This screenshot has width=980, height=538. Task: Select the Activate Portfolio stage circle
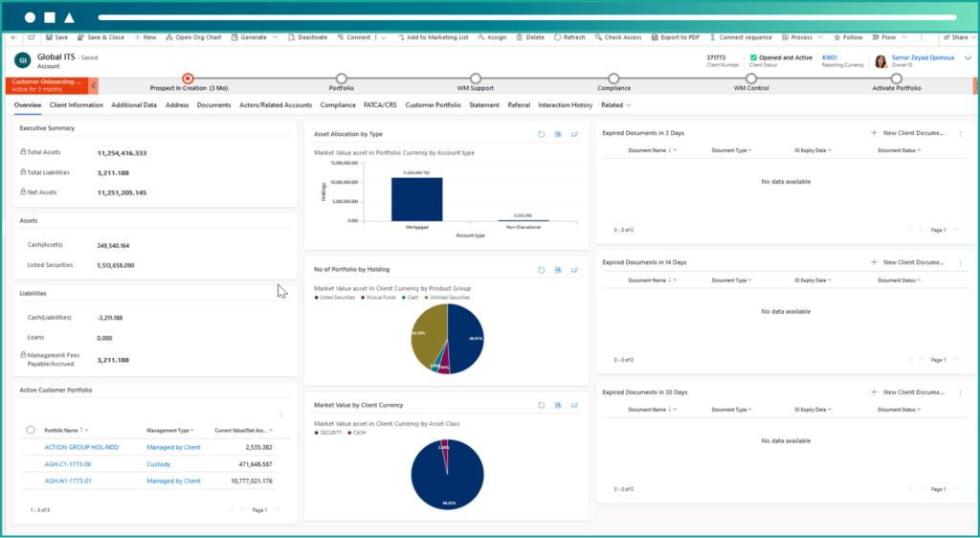click(x=896, y=78)
